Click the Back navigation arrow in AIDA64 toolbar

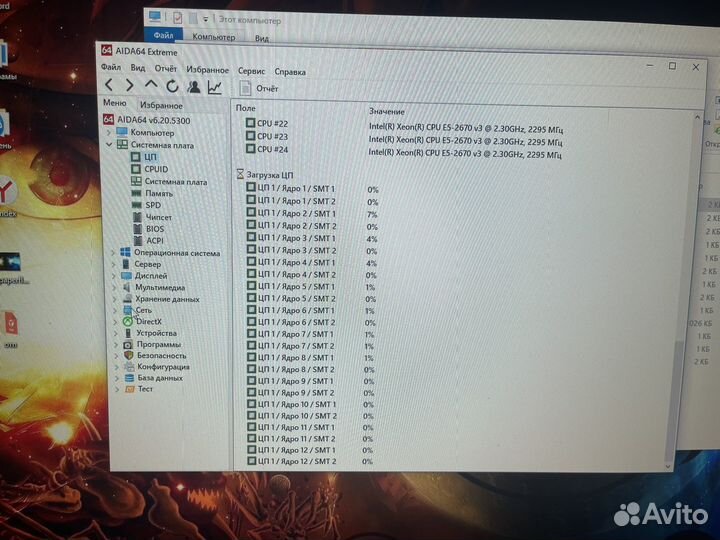pos(109,86)
